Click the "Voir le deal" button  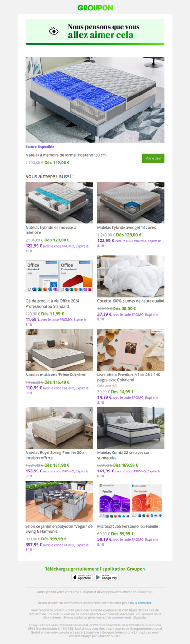click(x=153, y=158)
